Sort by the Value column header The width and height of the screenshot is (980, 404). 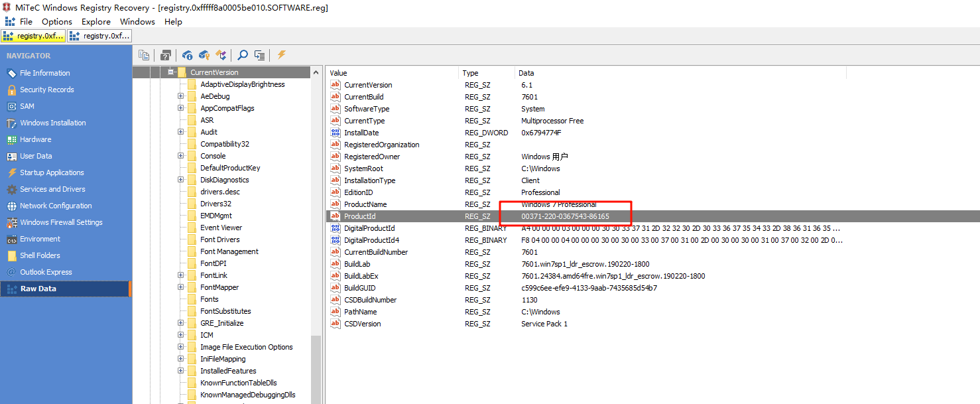[393, 73]
